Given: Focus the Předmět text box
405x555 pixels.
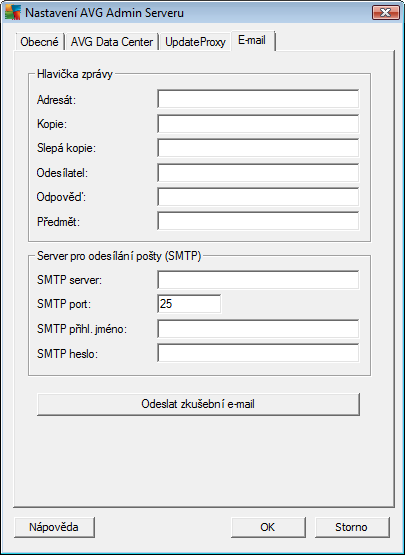Looking at the screenshot, I should tap(258, 221).
